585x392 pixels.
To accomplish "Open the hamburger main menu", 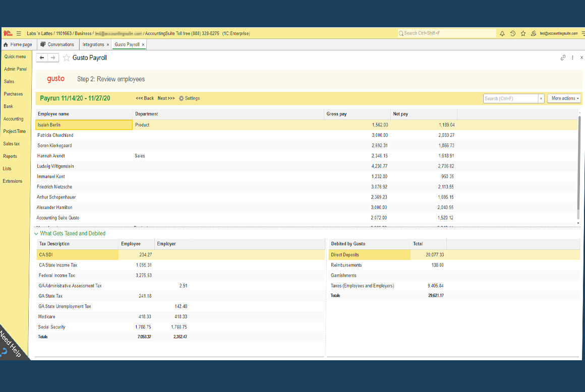I will click(19, 34).
